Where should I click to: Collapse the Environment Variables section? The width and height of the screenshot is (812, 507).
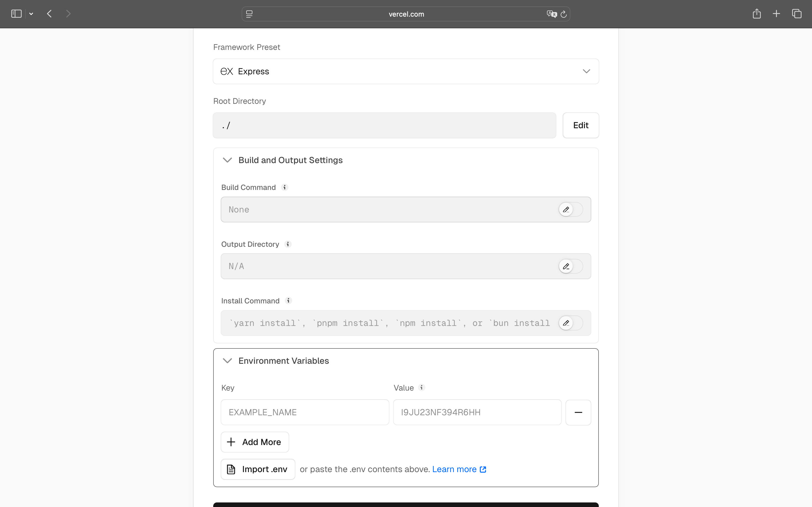pos(227,361)
